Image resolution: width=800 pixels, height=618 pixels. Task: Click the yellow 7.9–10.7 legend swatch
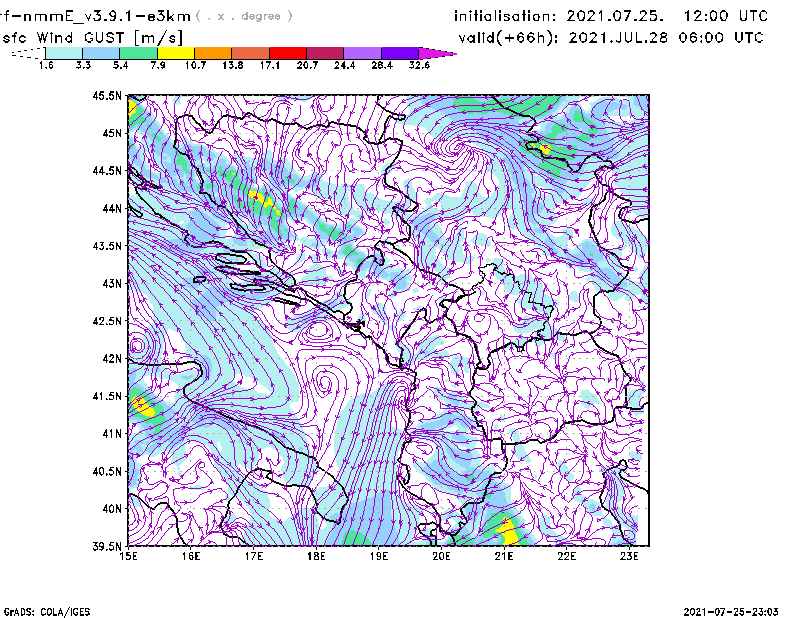(x=176, y=53)
